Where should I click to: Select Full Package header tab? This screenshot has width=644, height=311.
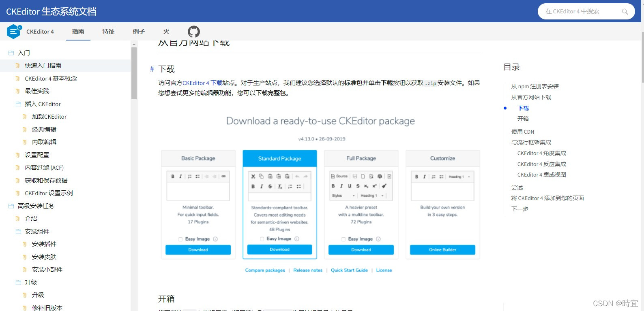361,158
